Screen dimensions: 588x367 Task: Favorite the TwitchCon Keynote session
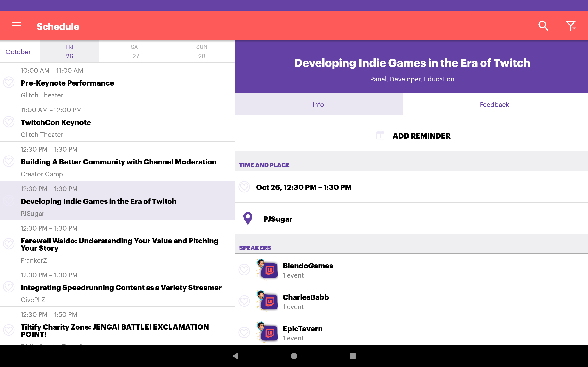coord(9,122)
